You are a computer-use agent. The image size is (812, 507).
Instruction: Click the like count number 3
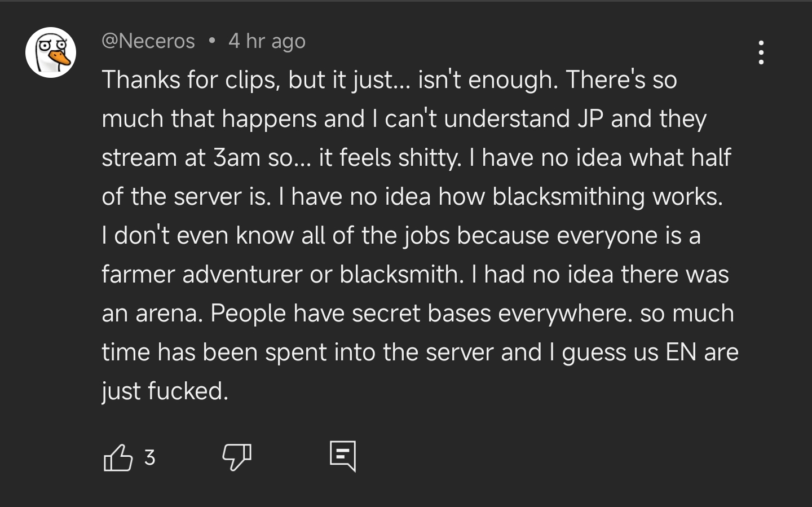[149, 457]
